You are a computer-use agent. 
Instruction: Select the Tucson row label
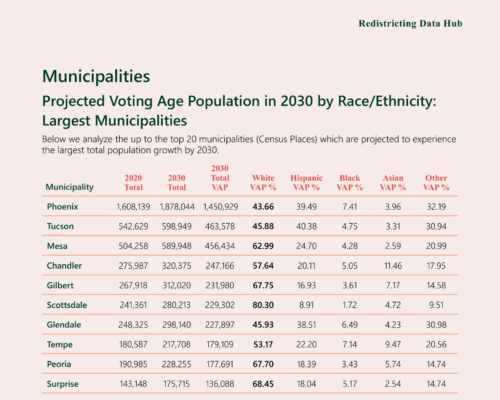pos(60,226)
